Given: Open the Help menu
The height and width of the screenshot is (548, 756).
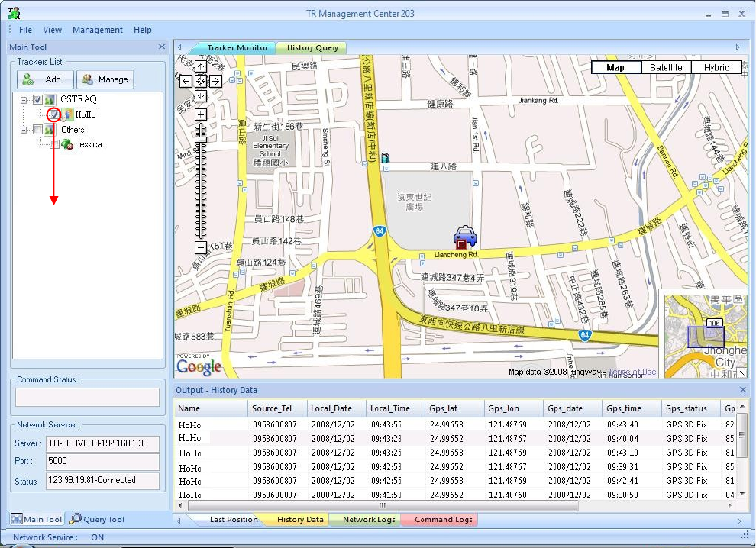Looking at the screenshot, I should pos(143,30).
